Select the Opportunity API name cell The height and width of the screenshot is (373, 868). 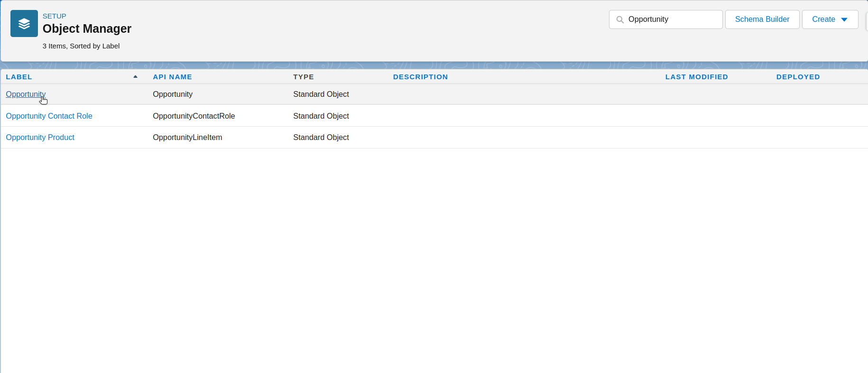[x=173, y=94]
